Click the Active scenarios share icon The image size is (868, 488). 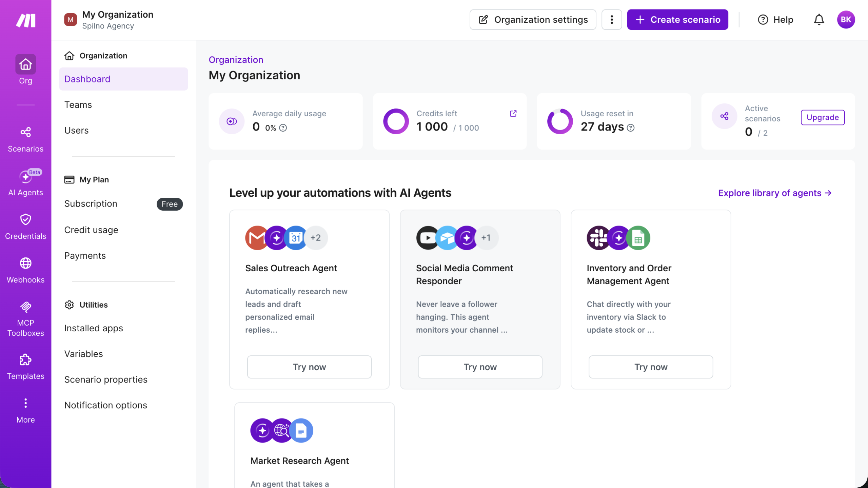724,116
